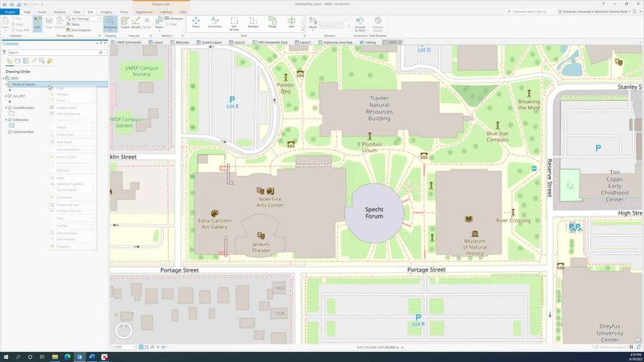Choose the Merge tool

click(273, 23)
